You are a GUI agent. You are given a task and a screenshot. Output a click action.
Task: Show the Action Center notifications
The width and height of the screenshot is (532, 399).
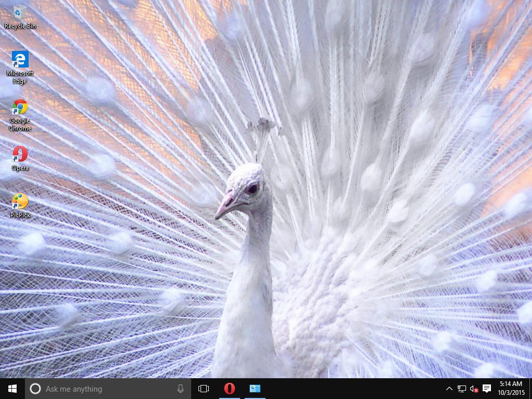[487, 388]
